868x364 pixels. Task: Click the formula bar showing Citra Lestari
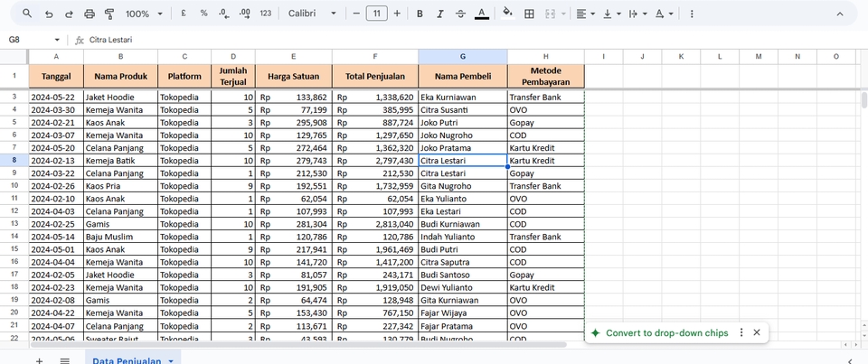coord(476,40)
